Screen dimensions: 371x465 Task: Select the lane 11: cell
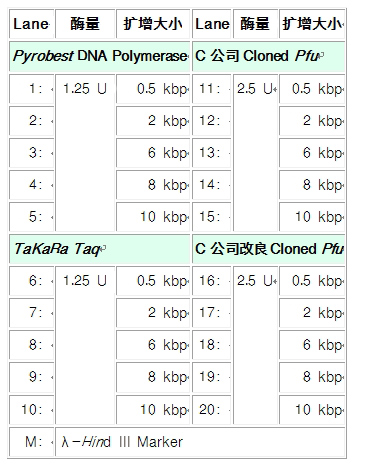coord(212,89)
